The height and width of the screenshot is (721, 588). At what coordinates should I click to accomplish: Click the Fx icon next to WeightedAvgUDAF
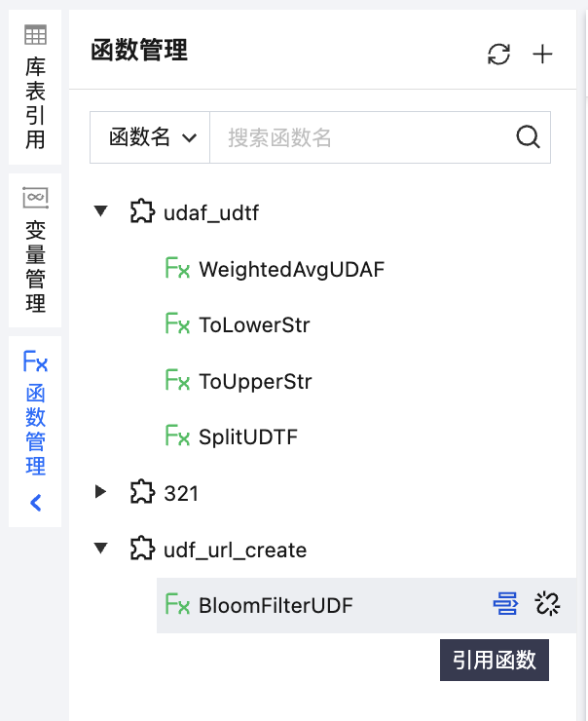177,268
